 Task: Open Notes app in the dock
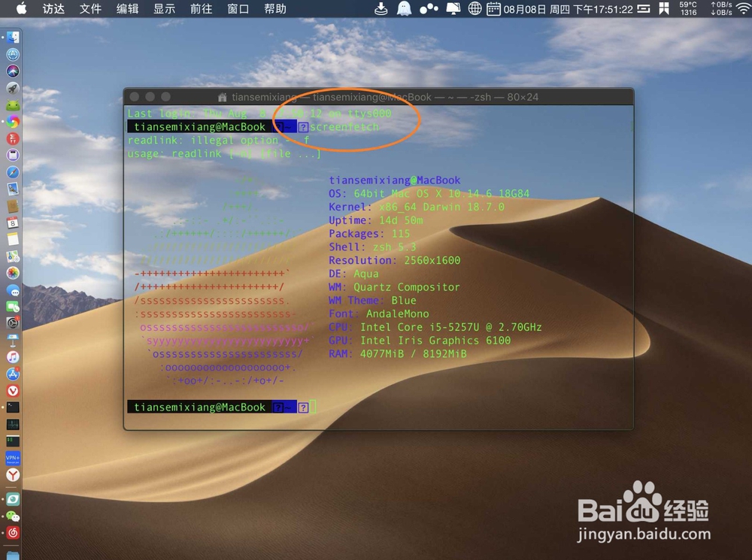pyautogui.click(x=13, y=239)
